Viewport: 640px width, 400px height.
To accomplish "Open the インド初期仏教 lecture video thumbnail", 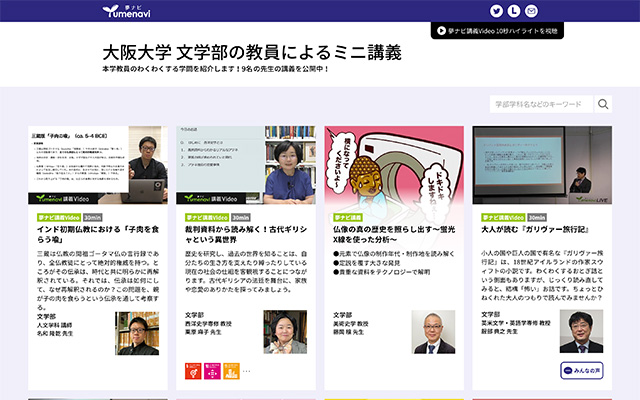I will coord(98,165).
